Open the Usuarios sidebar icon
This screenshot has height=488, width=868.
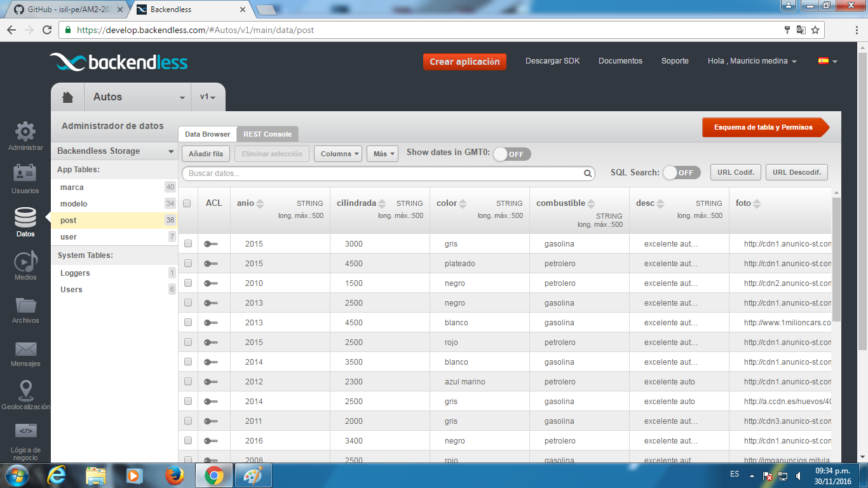tap(25, 173)
